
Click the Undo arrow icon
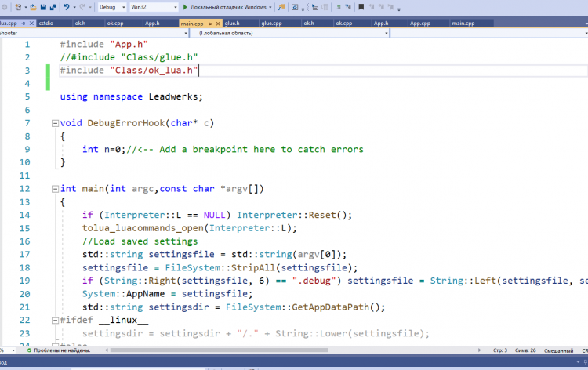pos(67,7)
